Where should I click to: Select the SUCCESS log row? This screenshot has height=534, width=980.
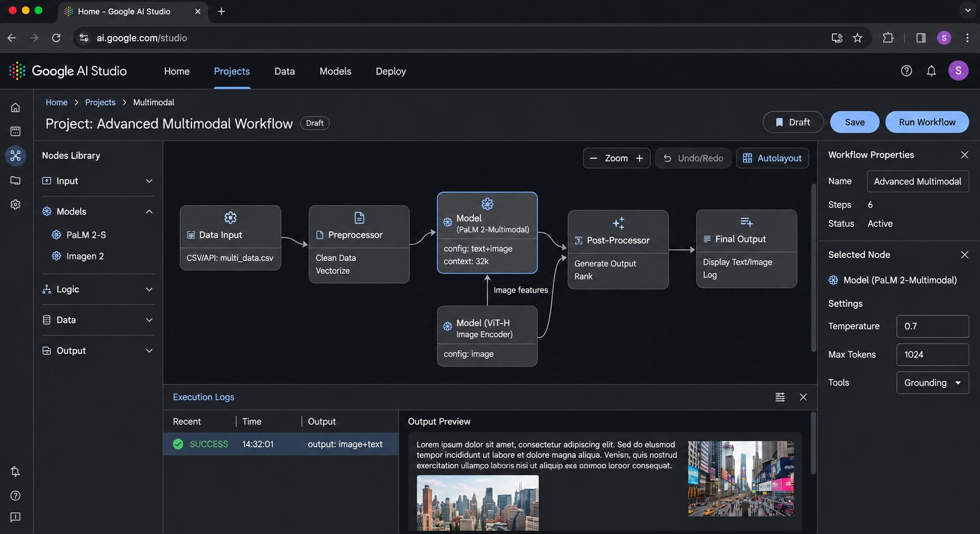tap(280, 444)
